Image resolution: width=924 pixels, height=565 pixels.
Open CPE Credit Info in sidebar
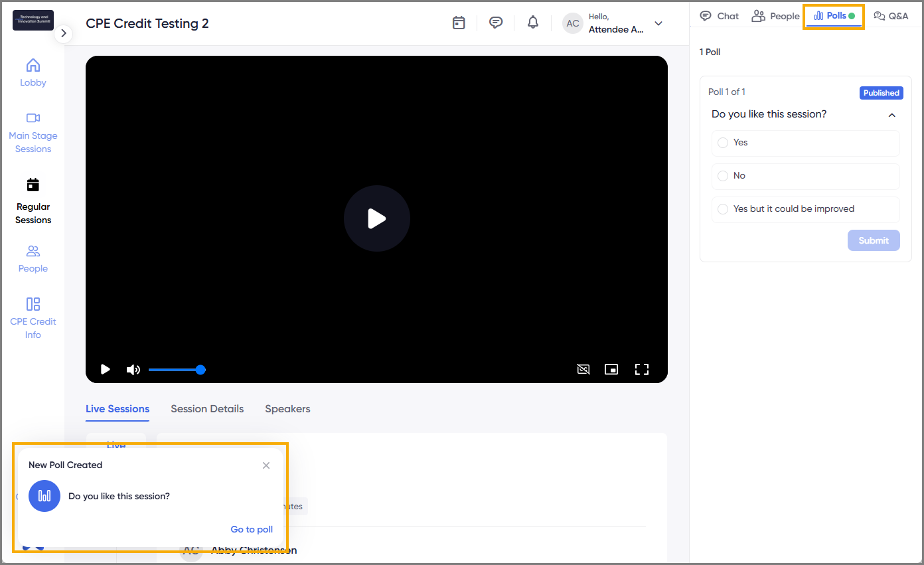(33, 319)
